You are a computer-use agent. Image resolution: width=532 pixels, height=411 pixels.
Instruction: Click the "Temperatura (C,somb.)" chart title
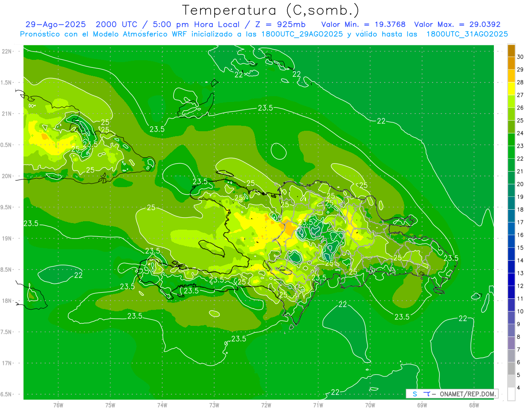pyautogui.click(x=271, y=10)
